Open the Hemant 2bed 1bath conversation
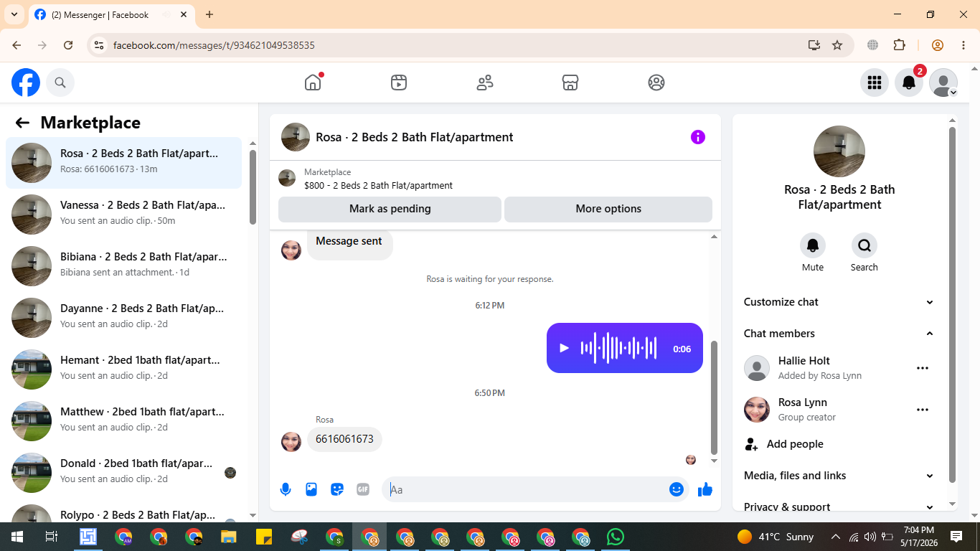Image resolution: width=980 pixels, height=551 pixels. (124, 369)
